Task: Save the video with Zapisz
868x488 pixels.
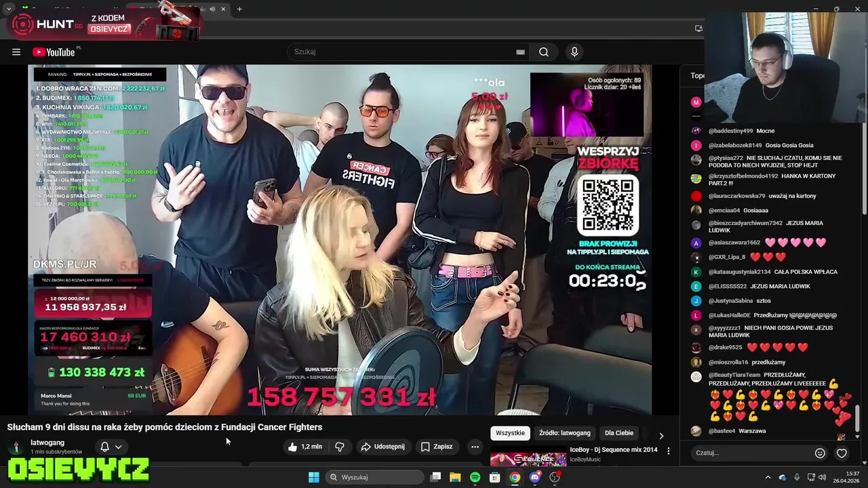Action: coord(436,447)
